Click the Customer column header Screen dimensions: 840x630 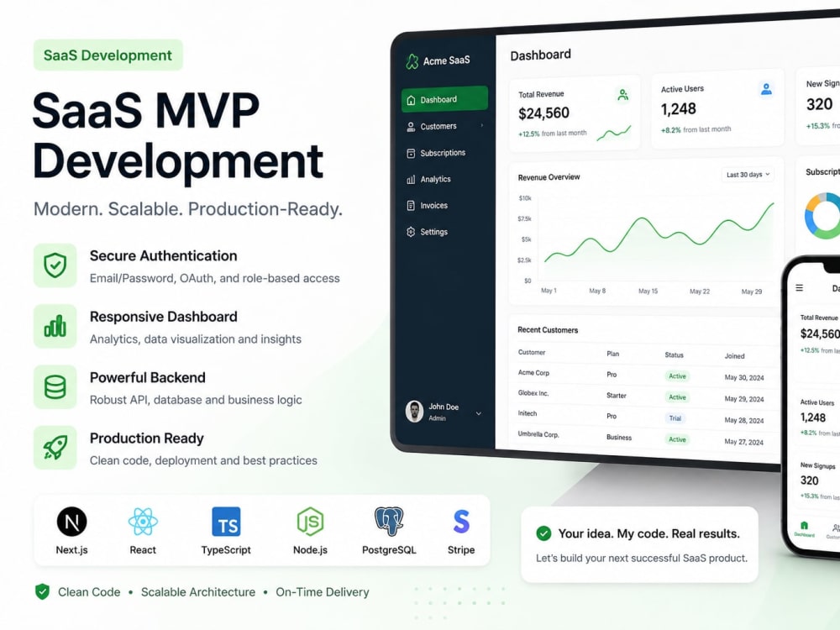point(532,353)
